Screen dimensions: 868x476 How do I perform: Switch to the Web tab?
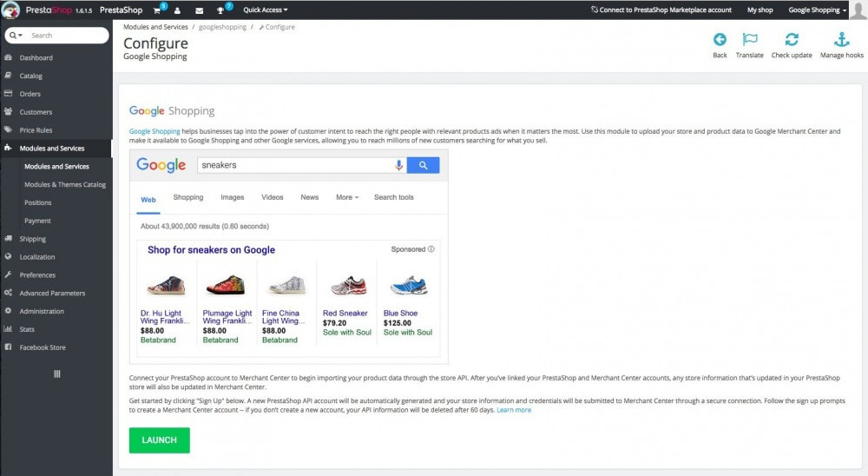(x=148, y=200)
